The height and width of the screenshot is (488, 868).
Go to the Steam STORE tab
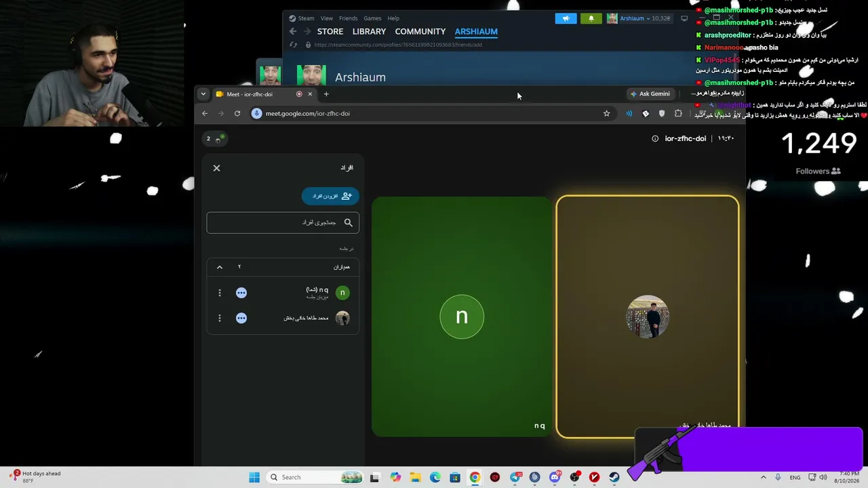[x=330, y=32]
